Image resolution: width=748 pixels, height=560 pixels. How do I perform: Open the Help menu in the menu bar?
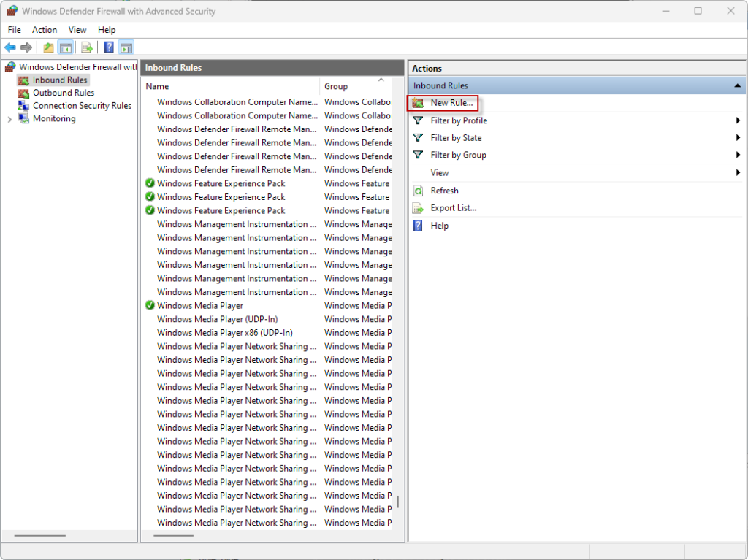[x=107, y=30]
